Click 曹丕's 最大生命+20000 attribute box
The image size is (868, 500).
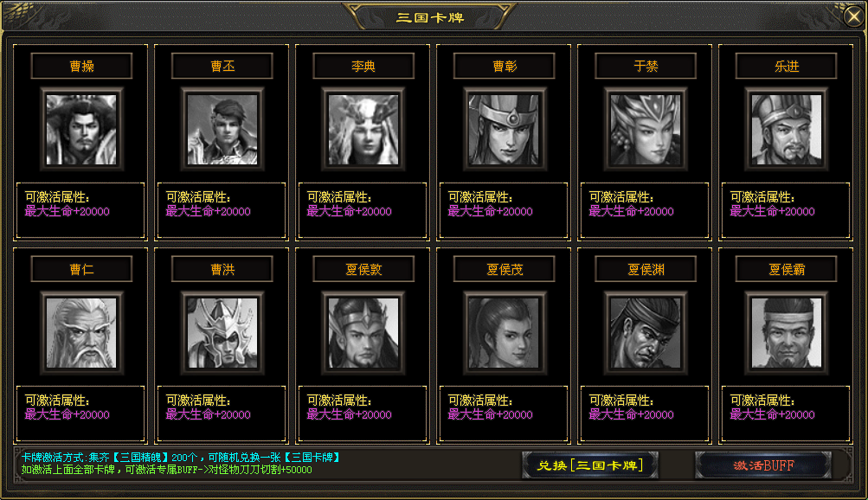point(222,210)
